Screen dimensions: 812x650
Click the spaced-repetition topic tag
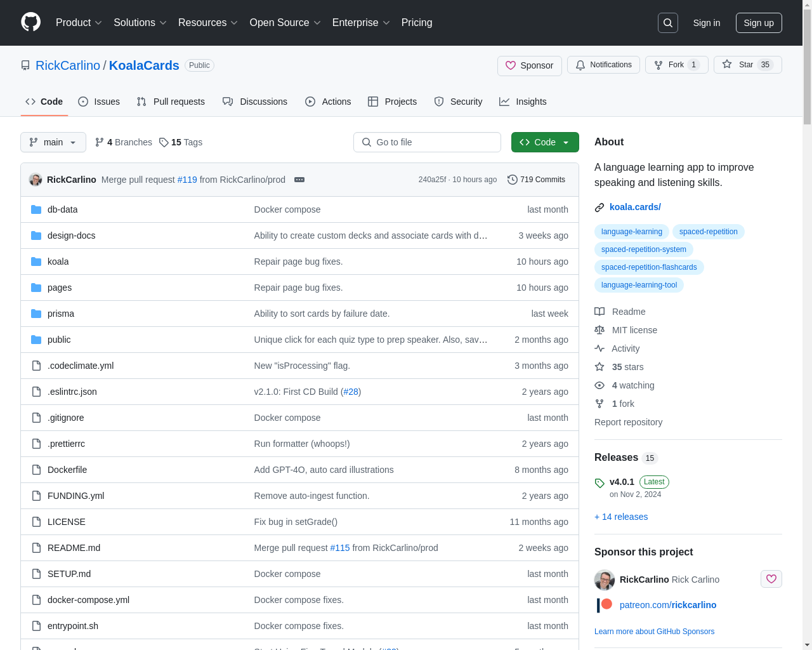709,232
